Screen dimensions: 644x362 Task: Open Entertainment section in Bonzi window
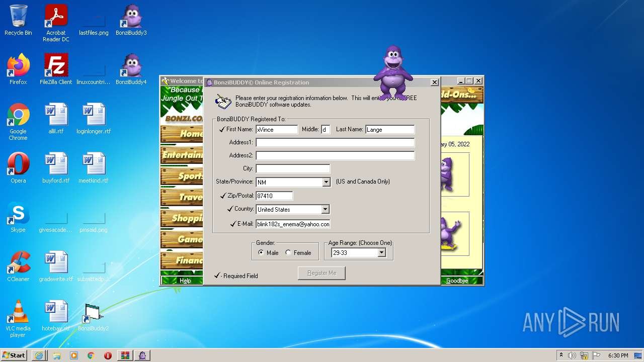tap(182, 155)
